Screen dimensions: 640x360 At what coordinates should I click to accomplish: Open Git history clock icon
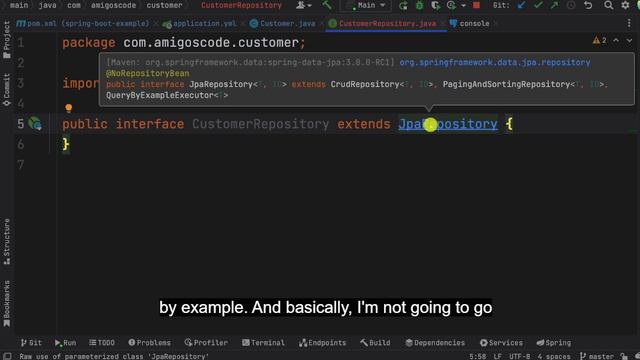[571, 5]
